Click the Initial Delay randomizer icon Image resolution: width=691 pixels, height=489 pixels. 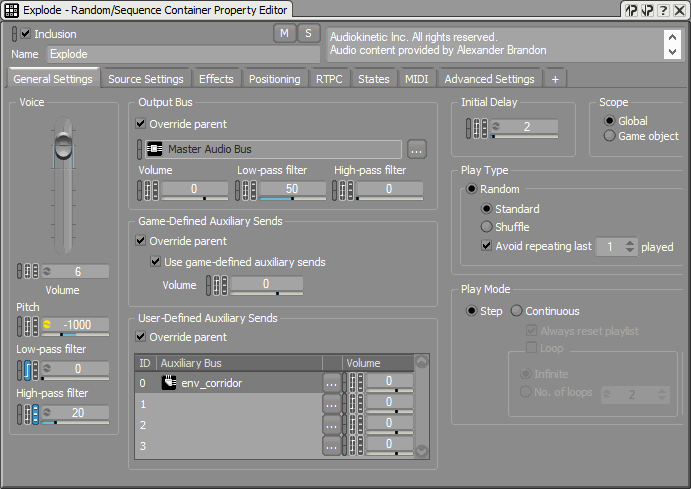tap(496, 126)
